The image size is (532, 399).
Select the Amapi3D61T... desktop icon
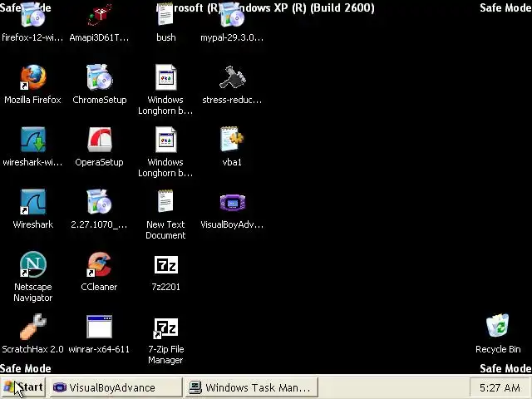(99, 15)
